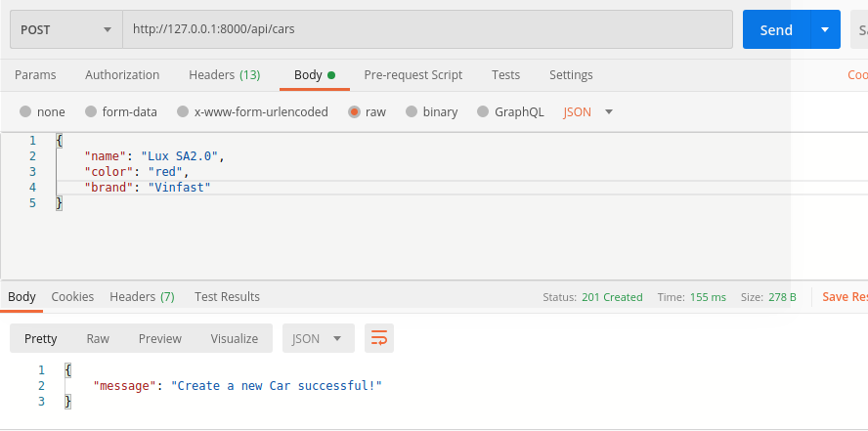Open the Headers (13) request tab

(224, 75)
